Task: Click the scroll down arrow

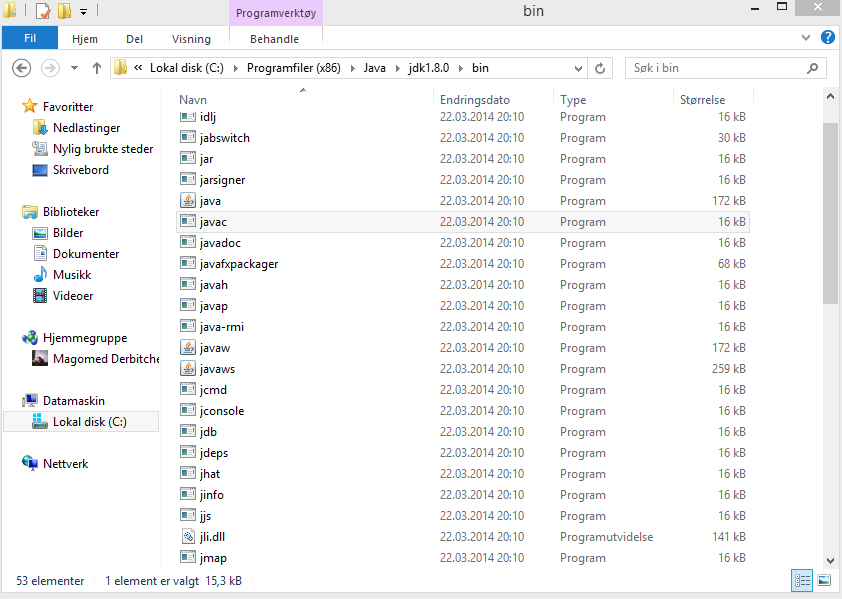Action: (x=830, y=560)
